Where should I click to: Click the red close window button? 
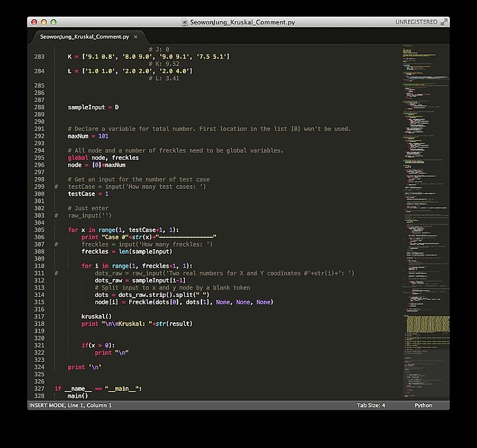coord(34,22)
